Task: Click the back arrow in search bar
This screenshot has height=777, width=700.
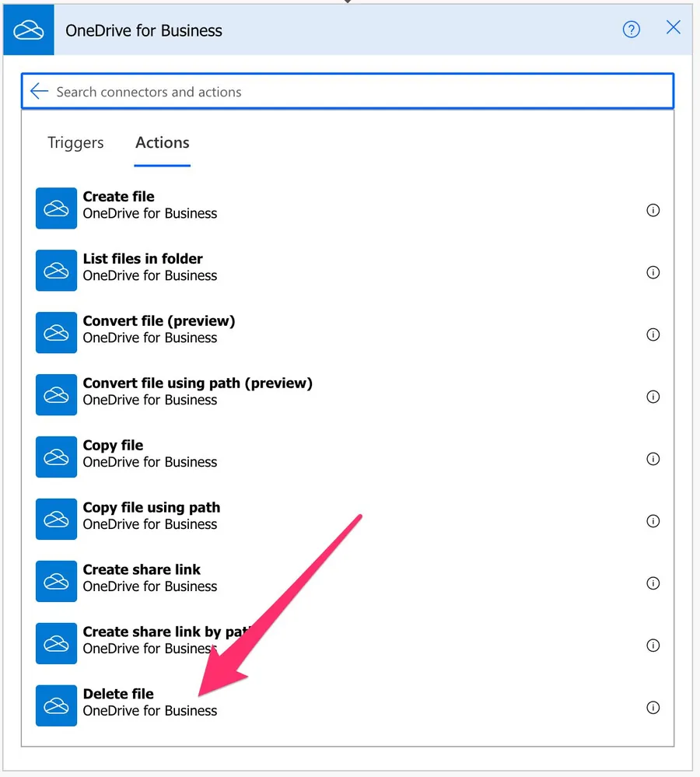Action: point(39,92)
